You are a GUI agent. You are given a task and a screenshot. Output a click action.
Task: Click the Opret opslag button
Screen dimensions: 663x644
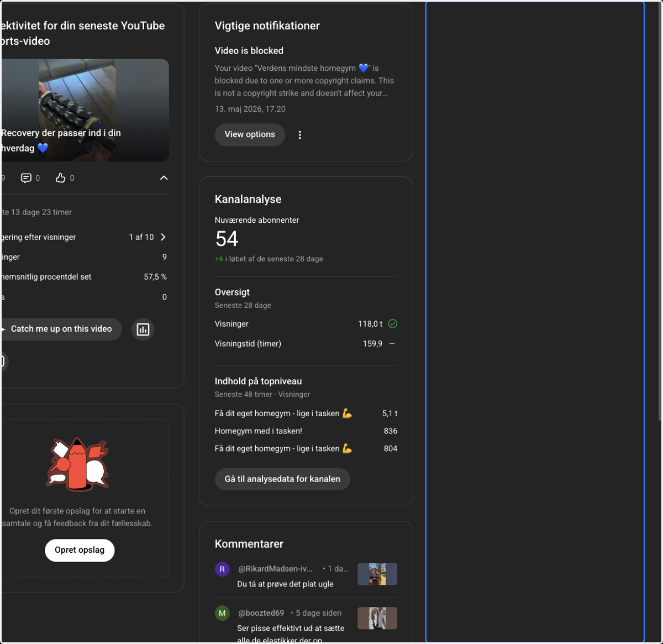pos(80,550)
